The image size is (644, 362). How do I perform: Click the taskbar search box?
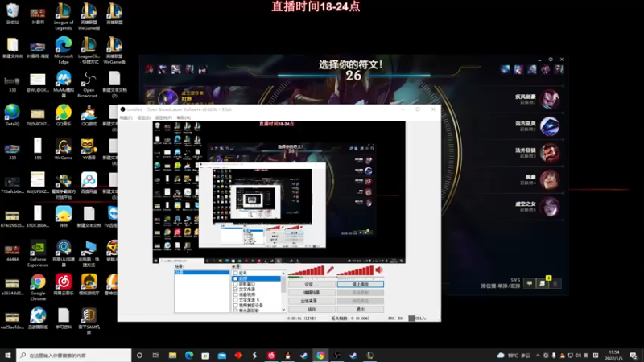pyautogui.click(x=74, y=355)
